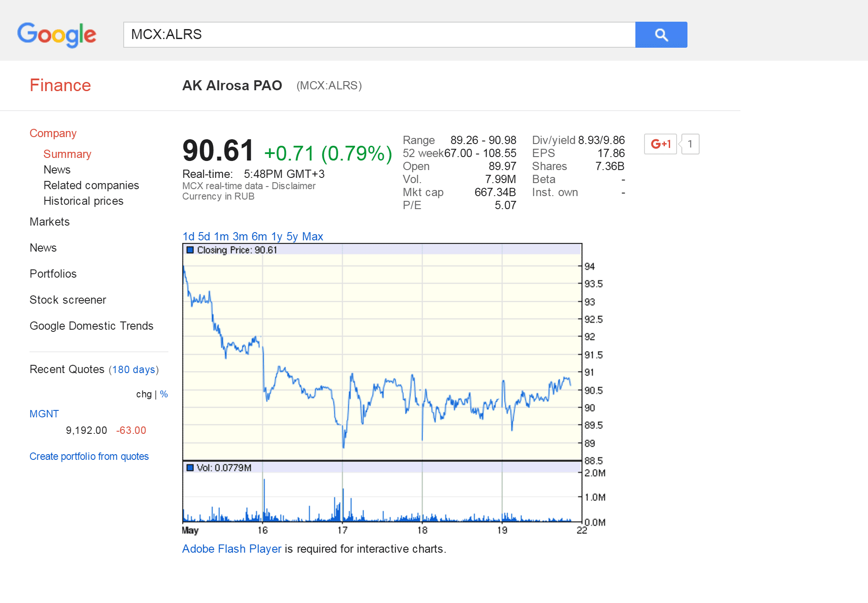Screen dimensions: 868x603
Task: Set chart range to 1d
Action: [x=188, y=236]
